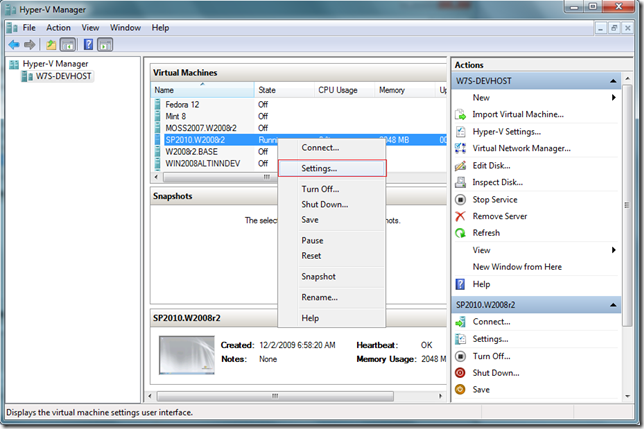Choose Connect... in the context menu
This screenshot has width=644, height=429.
332,148
